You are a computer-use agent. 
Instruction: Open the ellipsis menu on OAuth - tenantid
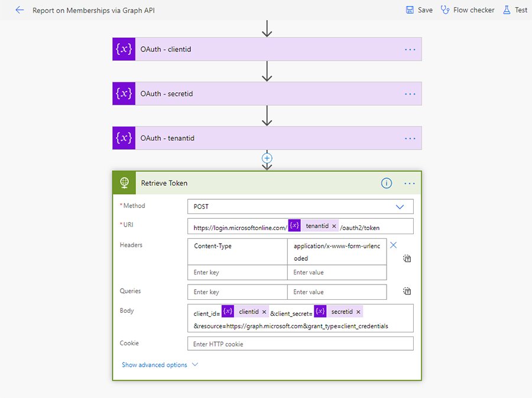[410, 138]
